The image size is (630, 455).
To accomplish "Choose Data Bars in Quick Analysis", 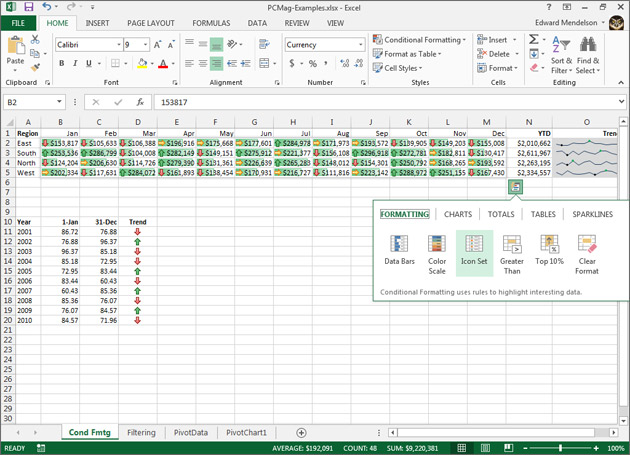I will (399, 250).
